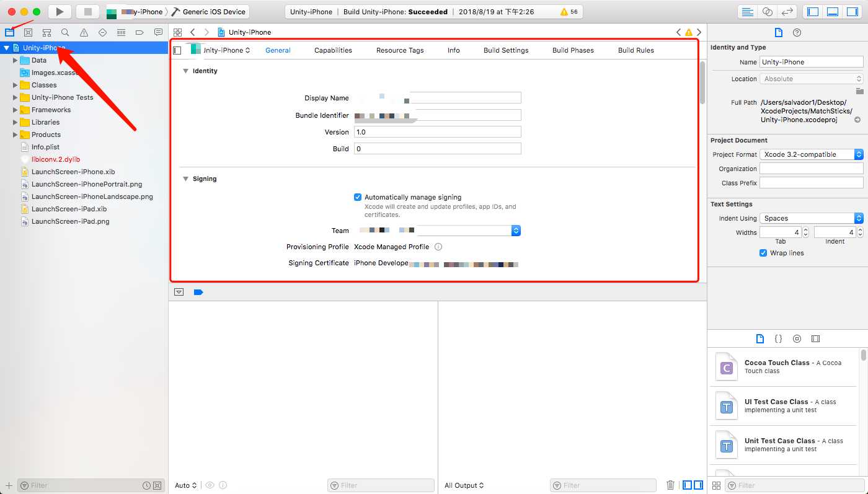Go back in editor history
The height and width of the screenshot is (494, 868).
[x=193, y=32]
